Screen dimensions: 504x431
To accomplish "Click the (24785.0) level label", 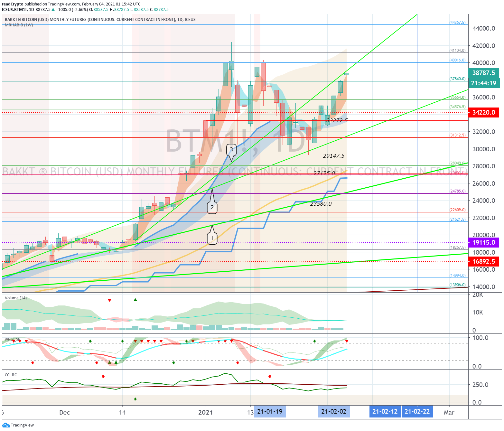I will tap(457, 191).
